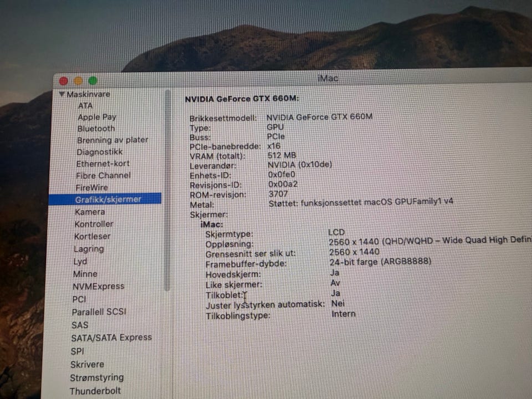Open Brenning av plater entry

(x=112, y=140)
